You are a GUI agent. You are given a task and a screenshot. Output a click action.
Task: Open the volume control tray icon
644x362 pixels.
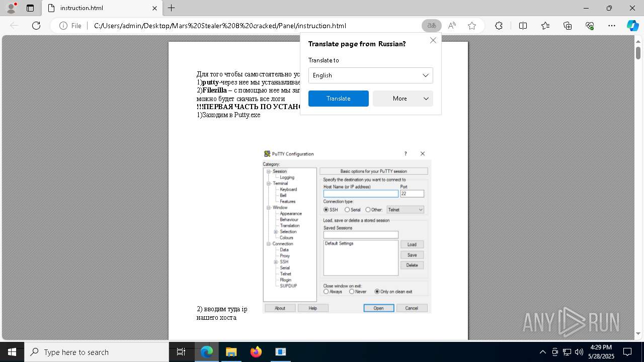(579, 352)
